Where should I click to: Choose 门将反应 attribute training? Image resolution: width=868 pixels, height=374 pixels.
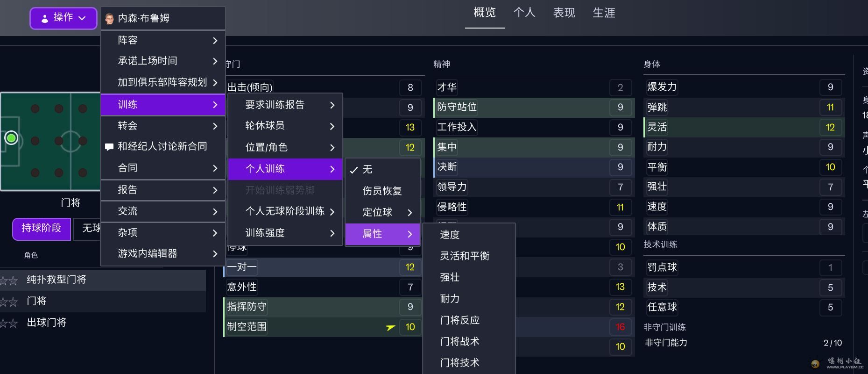click(x=459, y=320)
